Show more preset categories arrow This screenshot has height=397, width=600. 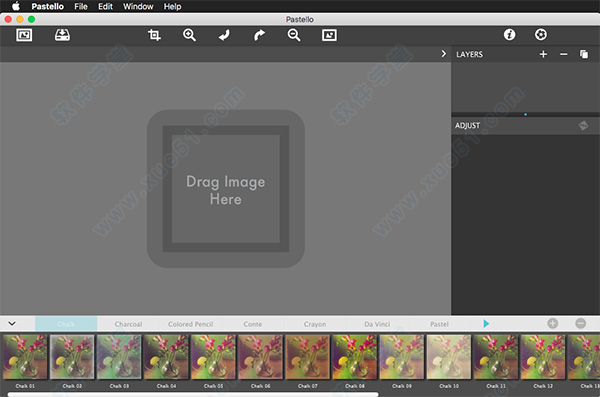click(x=486, y=323)
